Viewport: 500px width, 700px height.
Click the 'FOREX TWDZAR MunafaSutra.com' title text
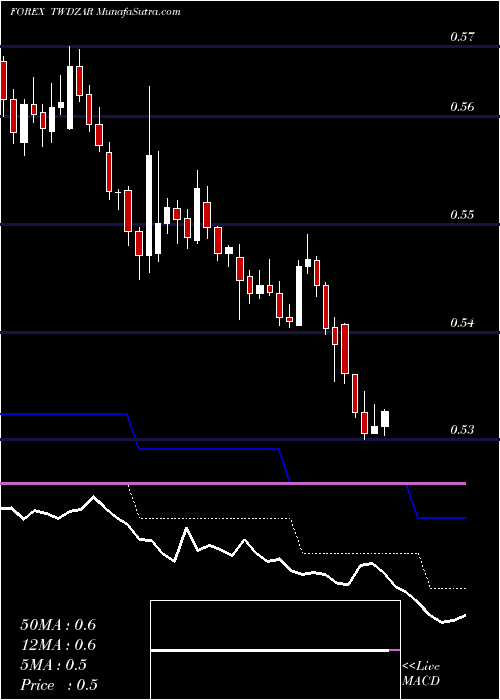click(x=95, y=12)
